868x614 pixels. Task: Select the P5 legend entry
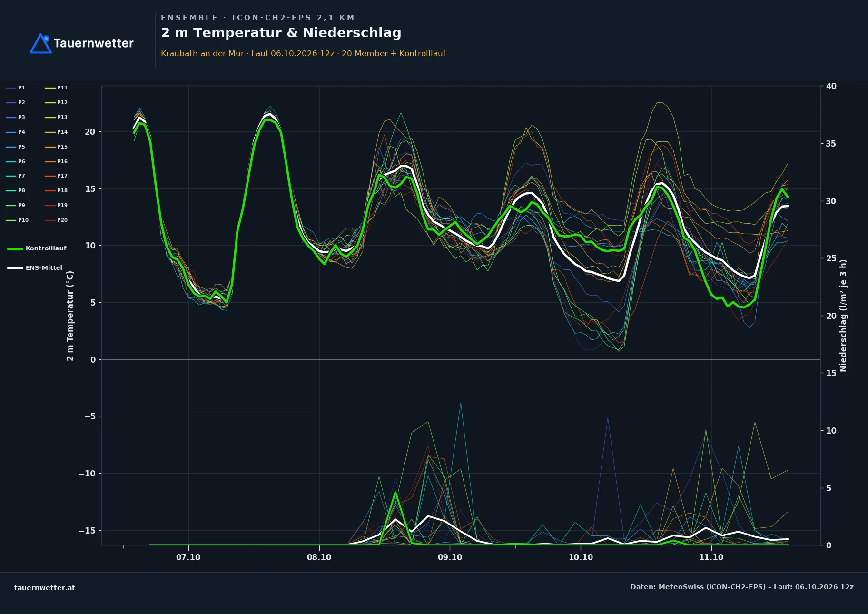[x=16, y=147]
